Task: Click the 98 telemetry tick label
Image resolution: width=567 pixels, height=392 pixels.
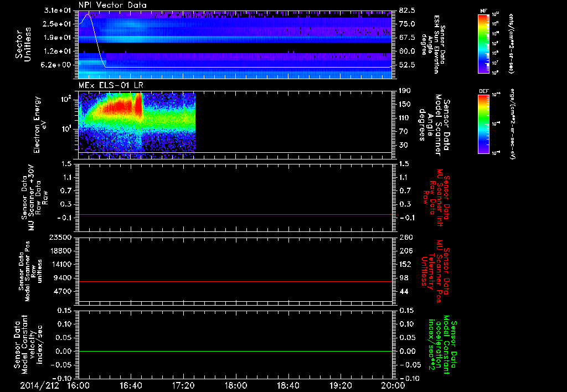Action: click(x=404, y=278)
